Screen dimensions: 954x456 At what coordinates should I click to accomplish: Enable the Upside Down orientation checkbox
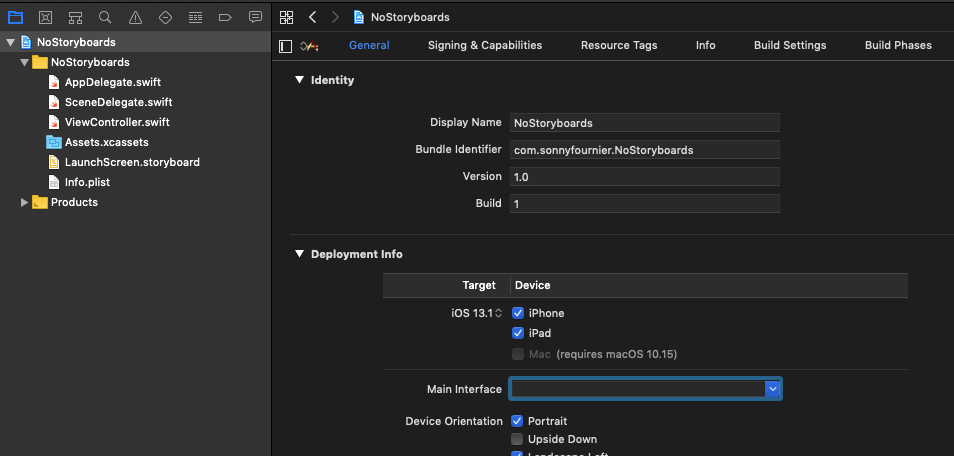coord(517,439)
